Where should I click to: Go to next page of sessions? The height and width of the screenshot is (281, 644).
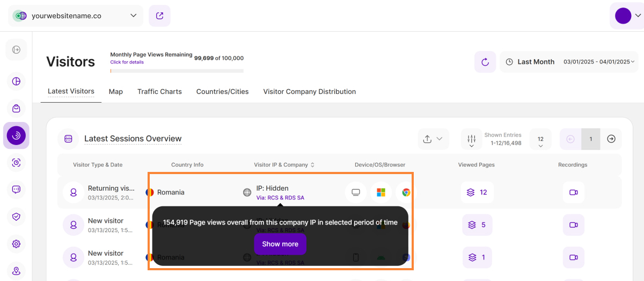611,139
